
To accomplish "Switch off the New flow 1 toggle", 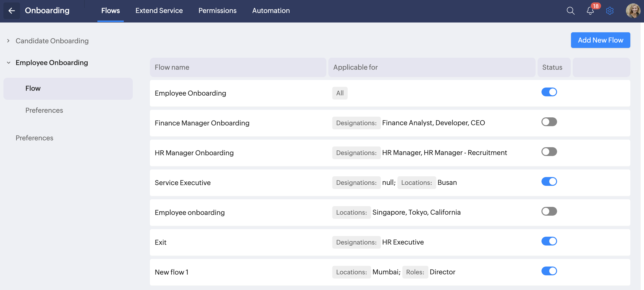I will point(549,271).
